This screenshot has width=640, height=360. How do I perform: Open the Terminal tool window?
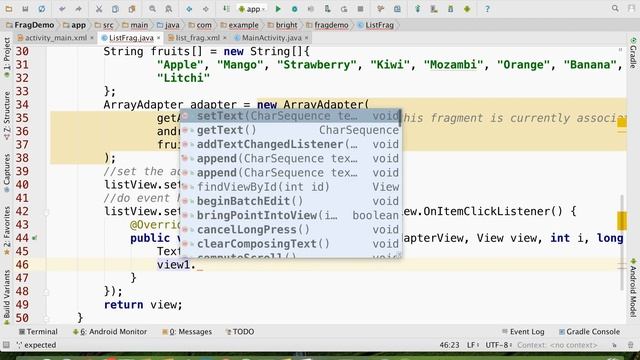38,332
